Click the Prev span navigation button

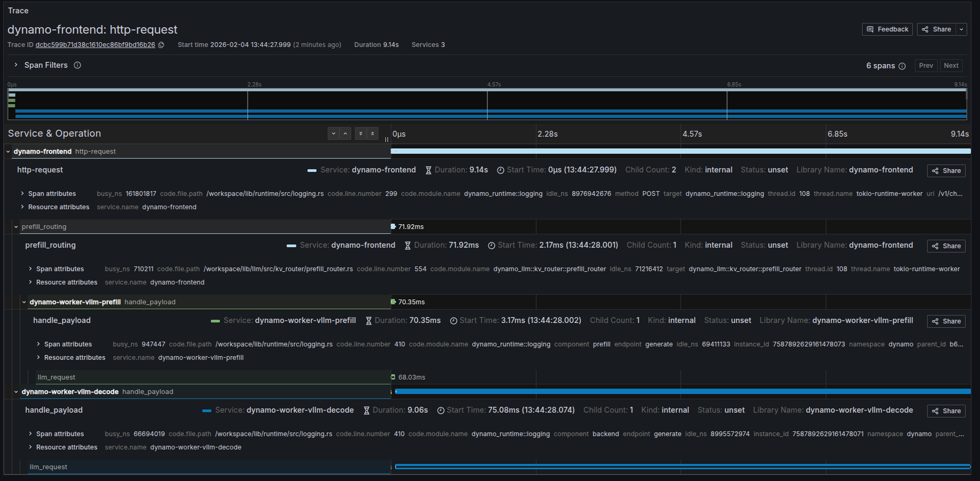(926, 65)
